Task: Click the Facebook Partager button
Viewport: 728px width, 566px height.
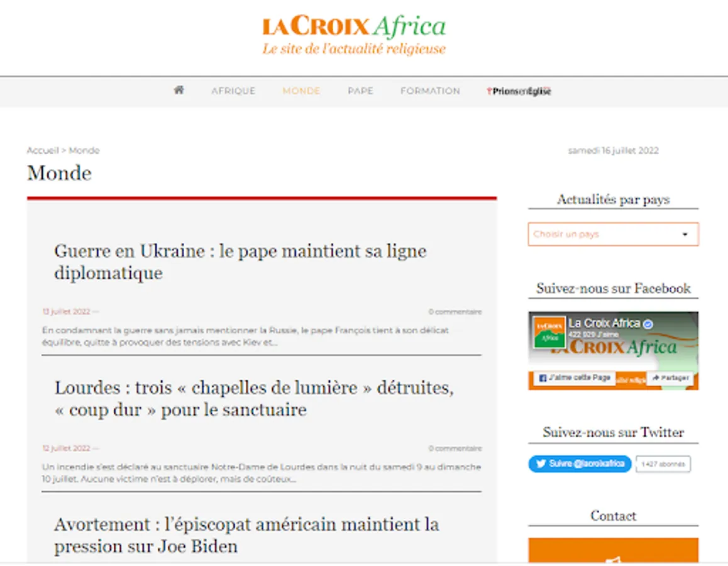Action: [x=670, y=378]
